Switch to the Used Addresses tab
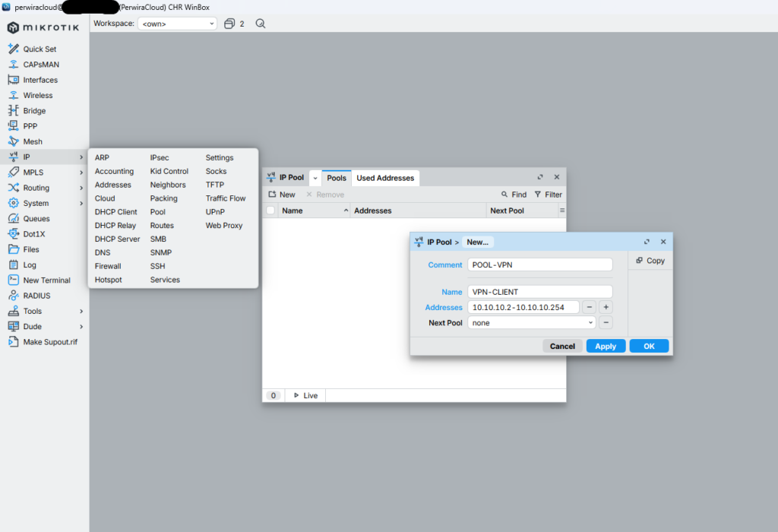Screen dimensions: 778x532 point(385,178)
